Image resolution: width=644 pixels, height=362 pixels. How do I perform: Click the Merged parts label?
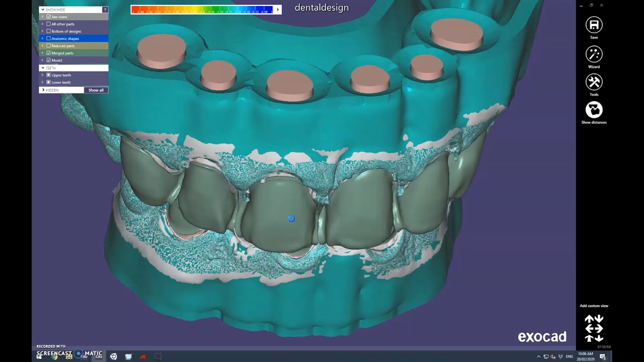[x=62, y=53]
